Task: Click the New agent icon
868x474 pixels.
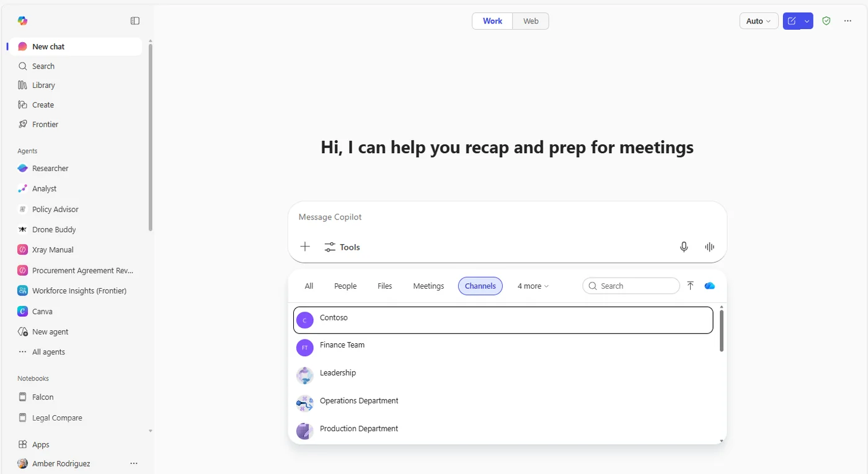Action: [23, 332]
